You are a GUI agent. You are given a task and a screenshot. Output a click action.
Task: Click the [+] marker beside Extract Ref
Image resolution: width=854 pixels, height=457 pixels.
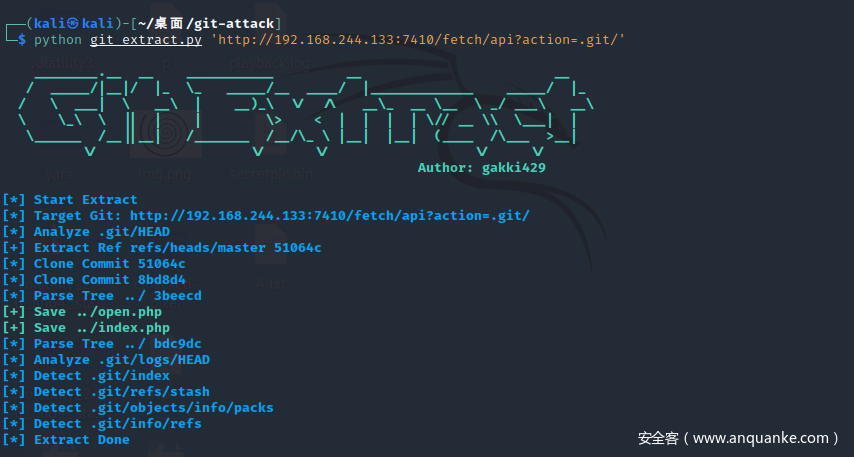pyautogui.click(x=14, y=248)
